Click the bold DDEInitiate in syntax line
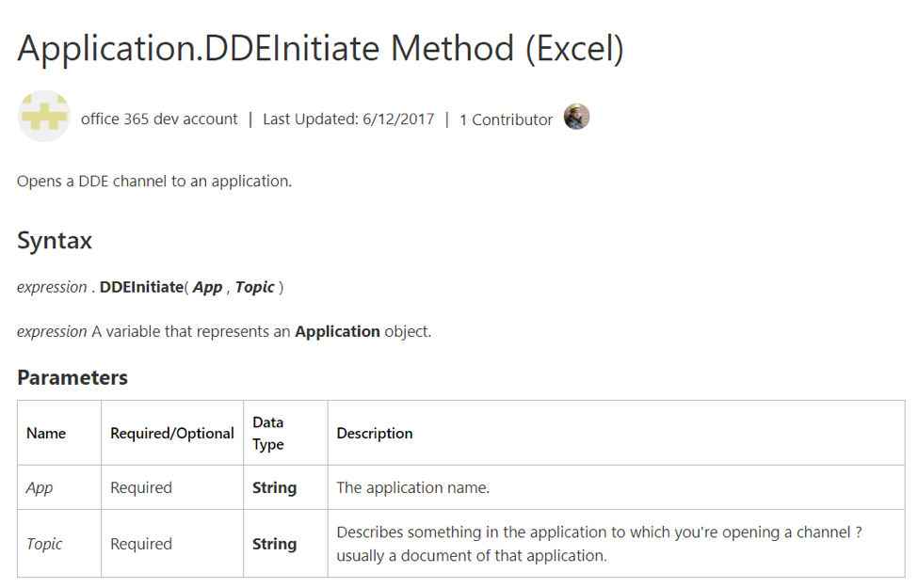Viewport: 918px width, 588px height. pyautogui.click(x=141, y=287)
